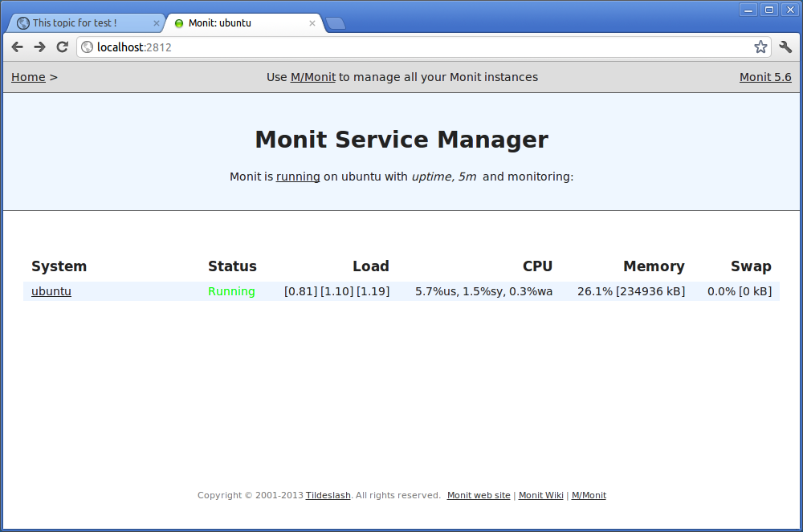Viewport: 803px width, 532px height.
Task: Click the 'Load' column header
Action: click(x=371, y=266)
